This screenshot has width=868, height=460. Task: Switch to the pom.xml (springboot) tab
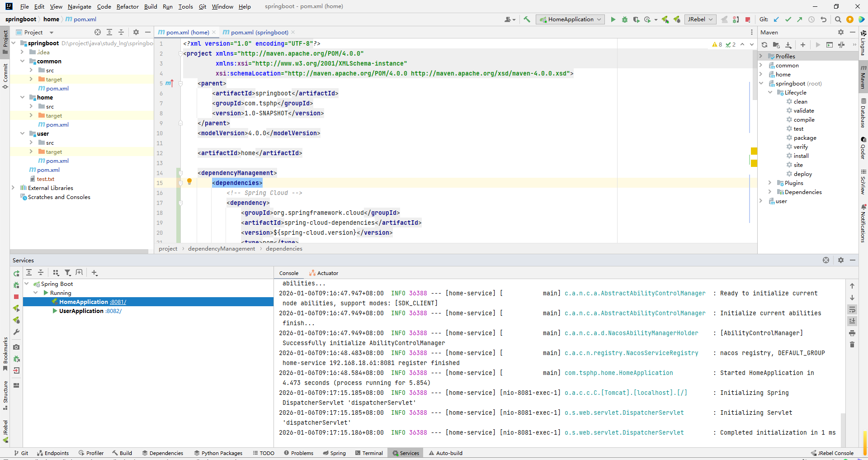tap(259, 32)
